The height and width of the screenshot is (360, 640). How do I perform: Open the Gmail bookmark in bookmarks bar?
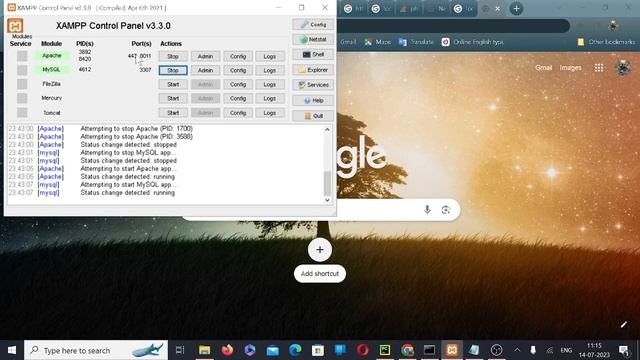click(x=348, y=42)
